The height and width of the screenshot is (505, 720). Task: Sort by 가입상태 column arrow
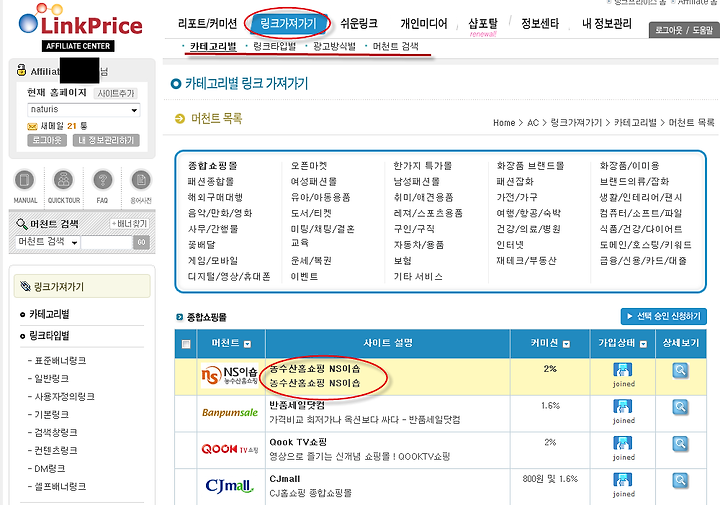click(643, 344)
